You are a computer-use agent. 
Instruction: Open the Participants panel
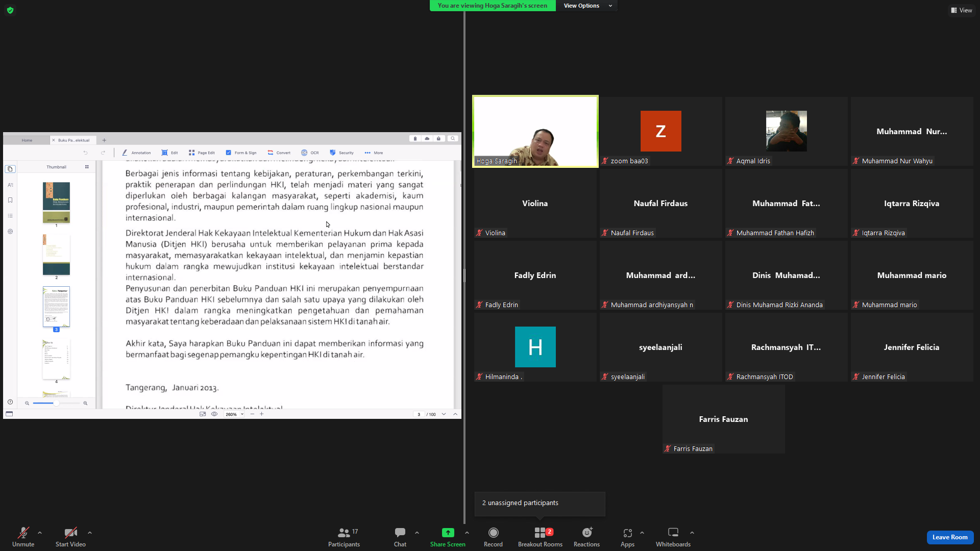(x=344, y=537)
